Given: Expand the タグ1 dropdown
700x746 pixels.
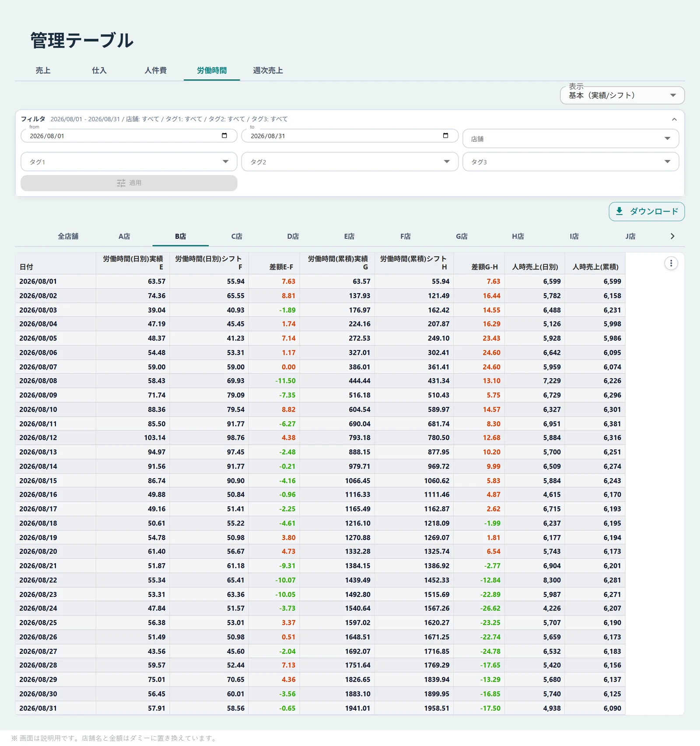Looking at the screenshot, I should (129, 162).
